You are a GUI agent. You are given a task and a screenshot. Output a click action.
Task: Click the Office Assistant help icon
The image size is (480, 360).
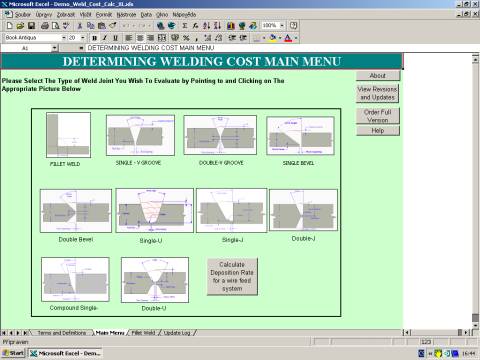point(293,26)
